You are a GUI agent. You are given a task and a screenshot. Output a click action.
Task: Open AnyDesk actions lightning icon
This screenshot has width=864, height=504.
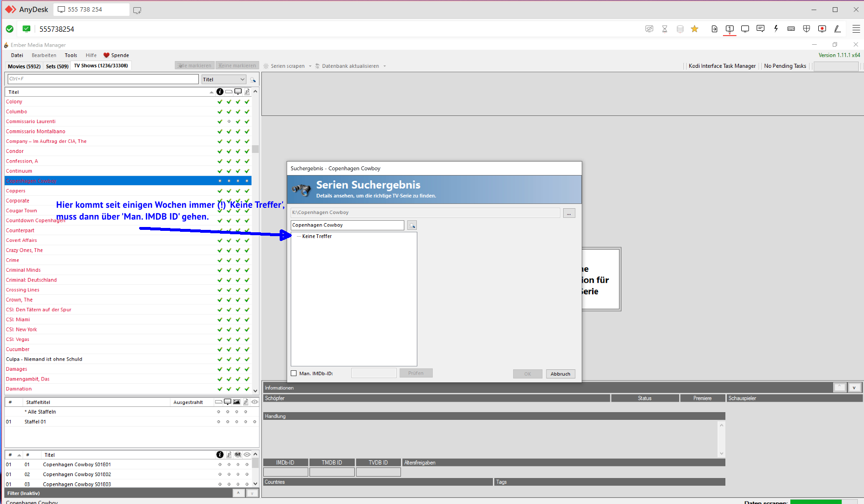tap(776, 29)
